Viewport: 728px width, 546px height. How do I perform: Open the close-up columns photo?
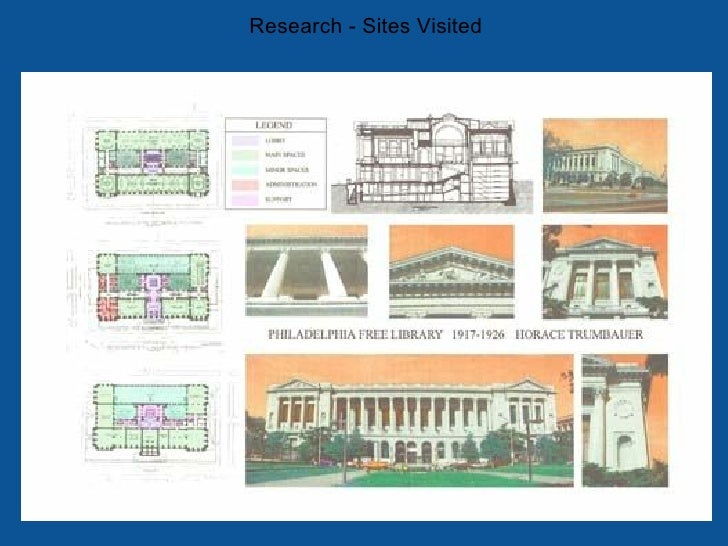click(306, 271)
